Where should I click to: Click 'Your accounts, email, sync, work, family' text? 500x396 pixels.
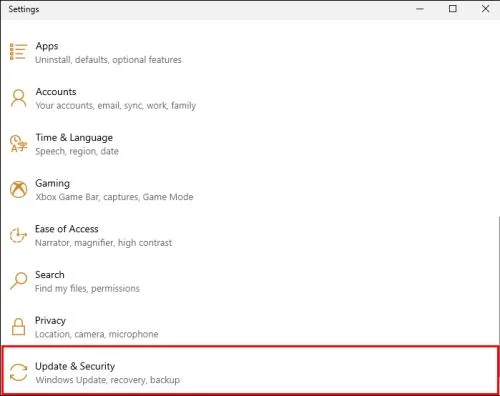pos(116,106)
